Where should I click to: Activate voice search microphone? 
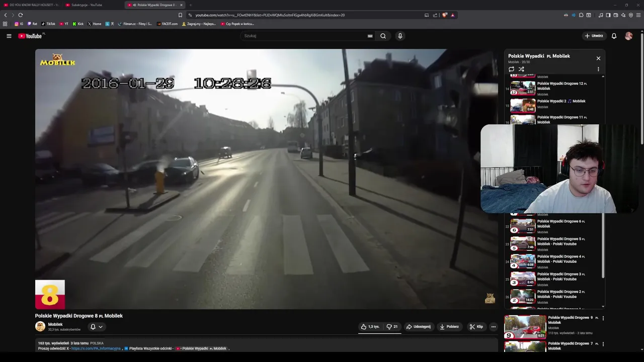(x=400, y=36)
